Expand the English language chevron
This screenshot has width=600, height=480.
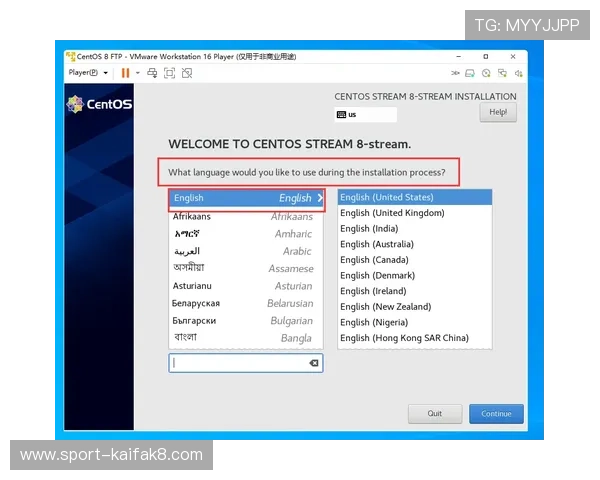[320, 198]
